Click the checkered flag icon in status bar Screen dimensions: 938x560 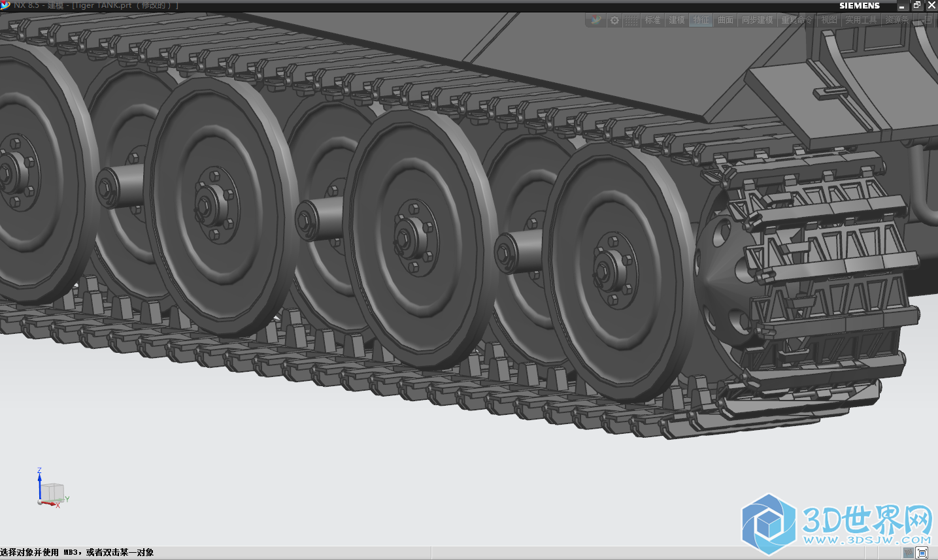click(909, 553)
